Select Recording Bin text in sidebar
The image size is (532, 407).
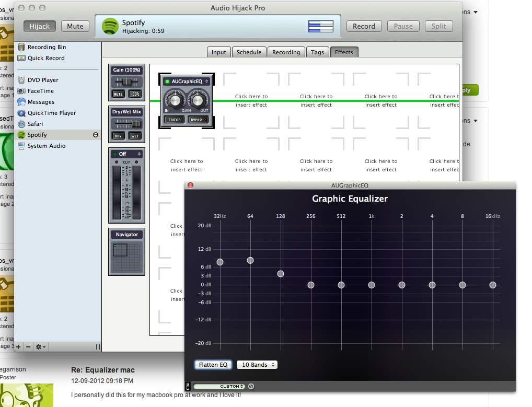[47, 47]
